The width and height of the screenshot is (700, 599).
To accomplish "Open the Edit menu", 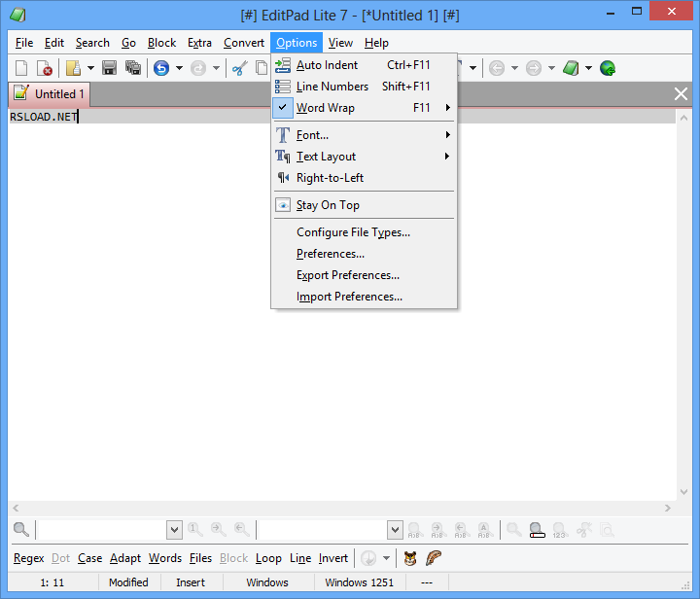I will click(54, 43).
